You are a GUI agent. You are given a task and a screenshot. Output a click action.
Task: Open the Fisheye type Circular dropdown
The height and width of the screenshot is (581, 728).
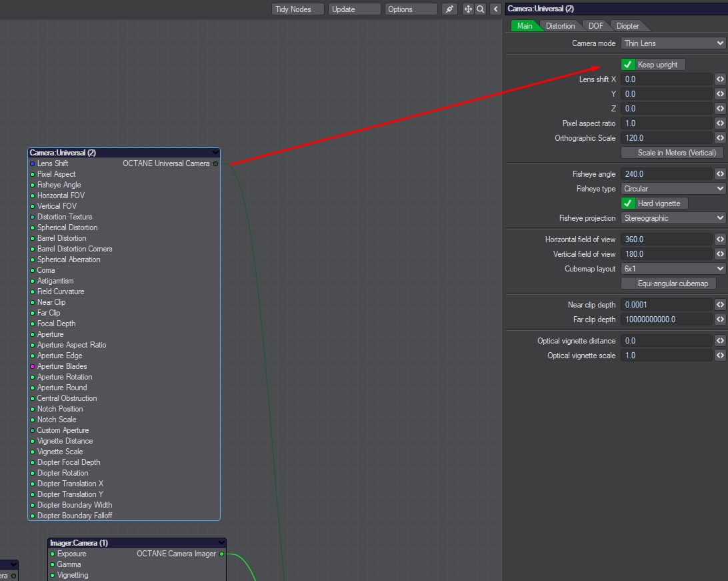point(673,189)
